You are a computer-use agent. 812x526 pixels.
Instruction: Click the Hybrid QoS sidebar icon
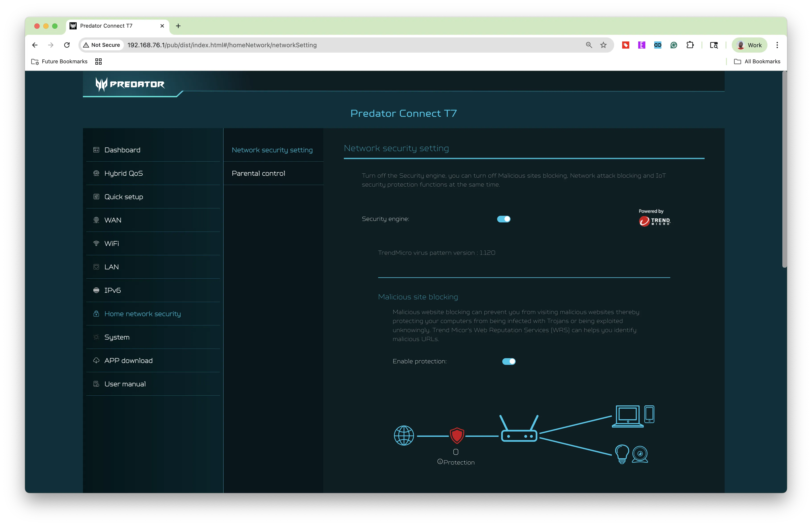[x=96, y=173]
